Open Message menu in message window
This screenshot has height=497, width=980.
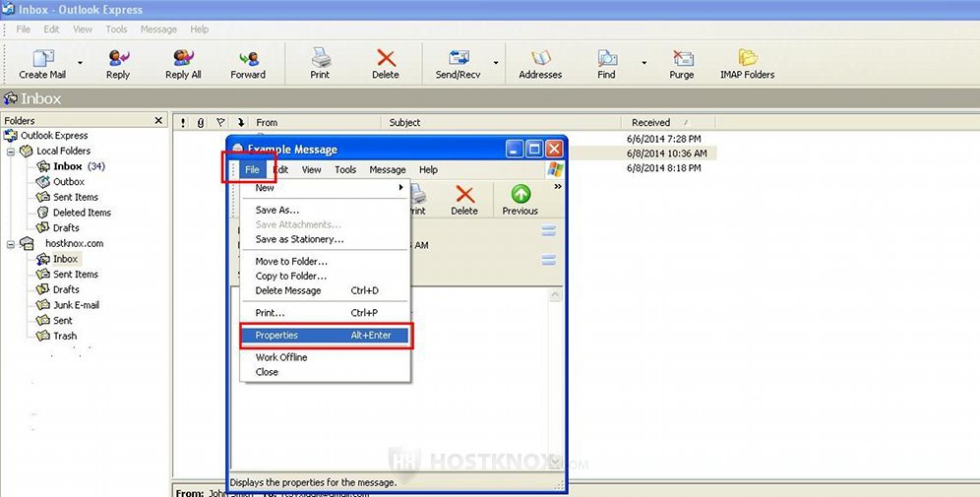click(388, 169)
